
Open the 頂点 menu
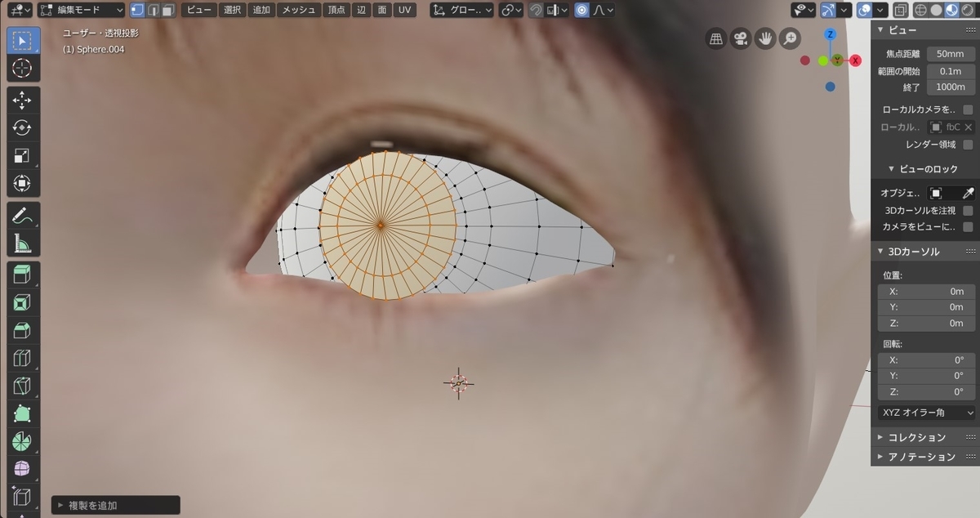[336, 11]
